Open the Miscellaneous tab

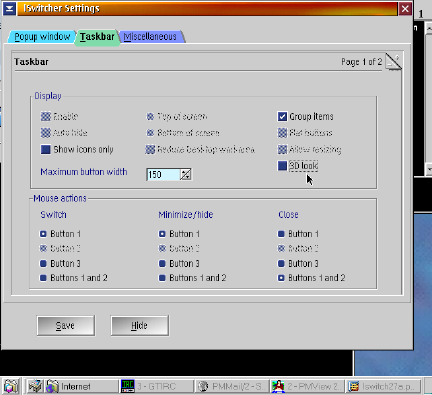150,36
